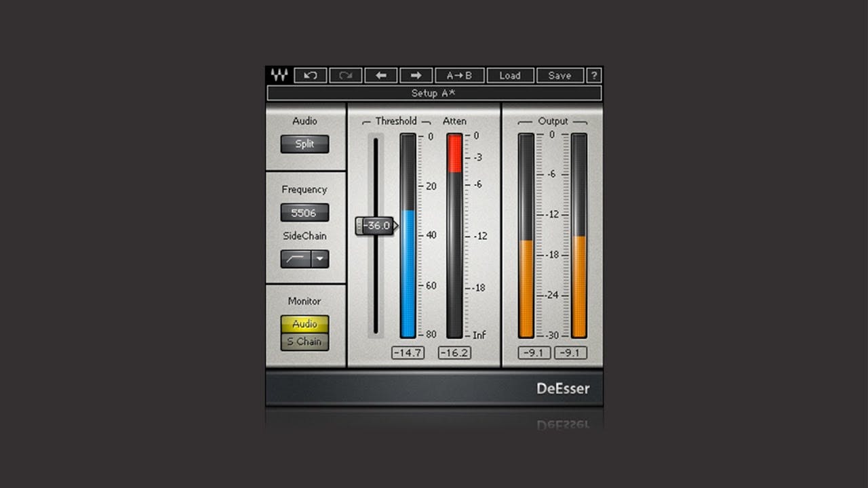Image resolution: width=868 pixels, height=488 pixels.
Task: Reset the Atten peak readout -16.2
Action: pos(454,353)
